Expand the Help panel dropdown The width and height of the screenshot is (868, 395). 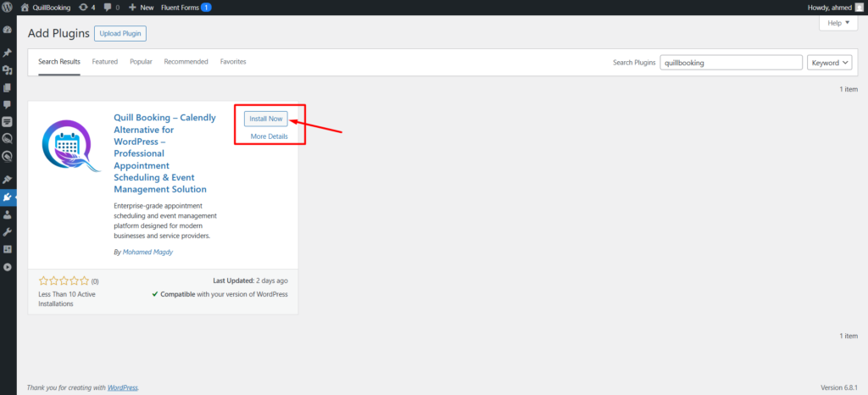pos(838,23)
